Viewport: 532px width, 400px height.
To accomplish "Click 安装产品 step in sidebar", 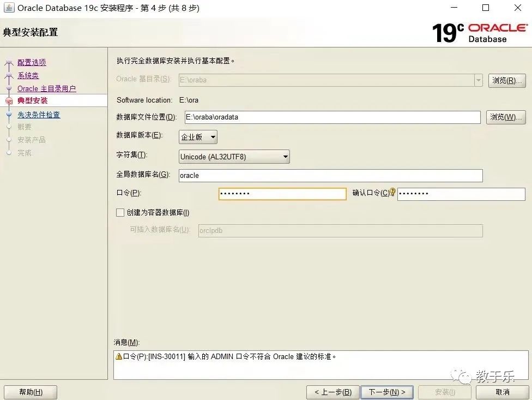I will pyautogui.click(x=32, y=140).
